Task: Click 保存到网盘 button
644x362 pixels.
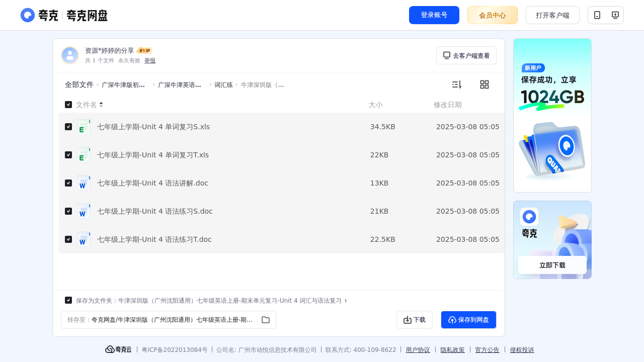Action: tap(468, 320)
